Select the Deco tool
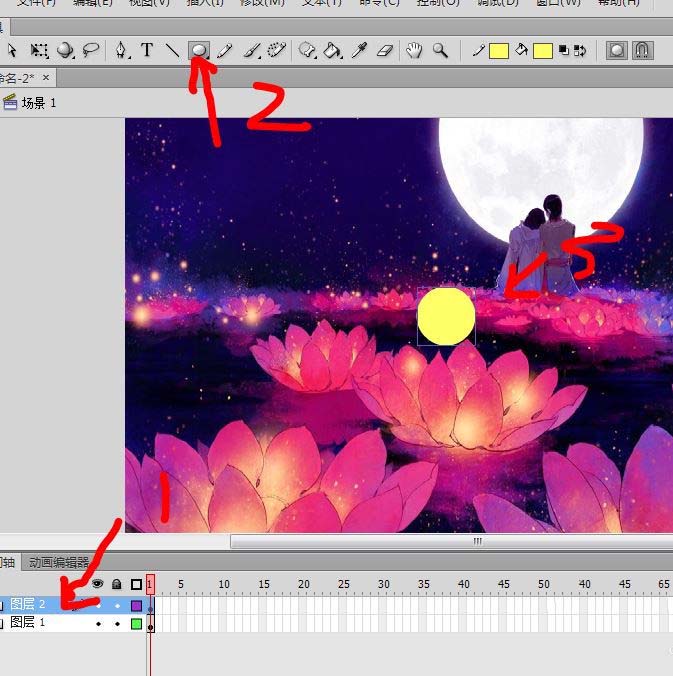 click(x=276, y=50)
